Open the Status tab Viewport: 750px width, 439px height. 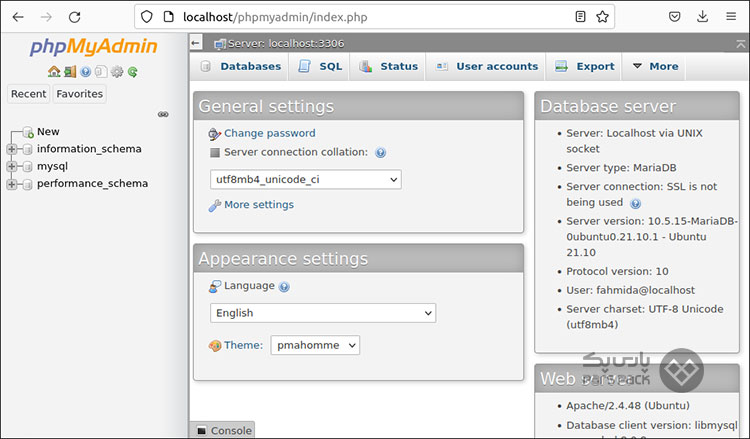388,66
